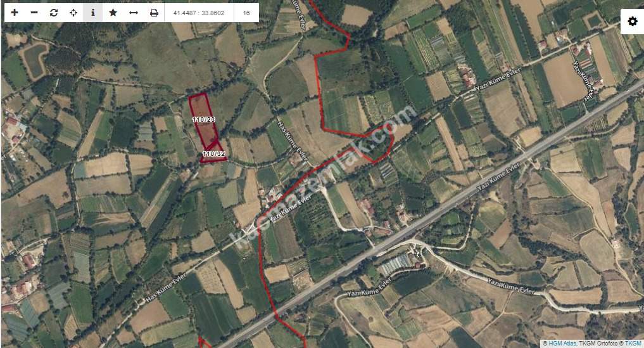Click the pond in the top-left field
The height and width of the screenshot is (348, 644).
[35, 61]
